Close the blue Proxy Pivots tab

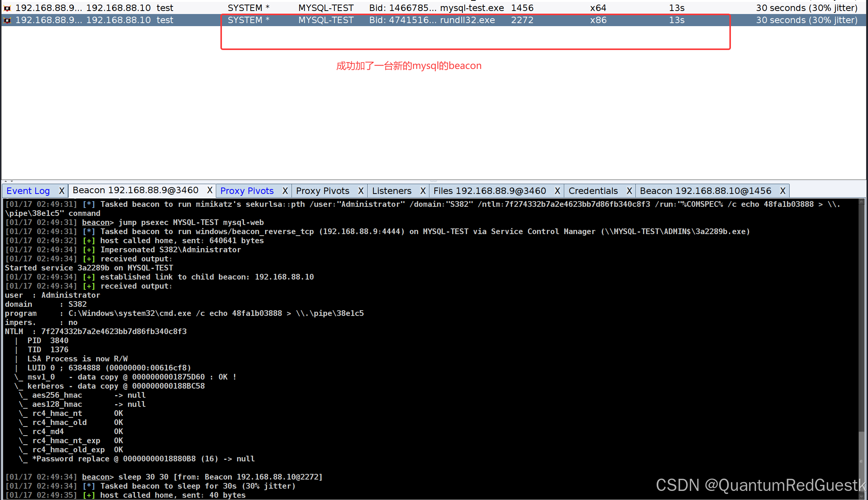(285, 191)
